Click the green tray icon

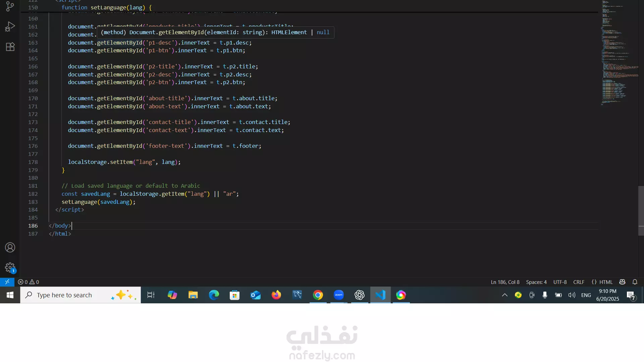pyautogui.click(x=518, y=295)
